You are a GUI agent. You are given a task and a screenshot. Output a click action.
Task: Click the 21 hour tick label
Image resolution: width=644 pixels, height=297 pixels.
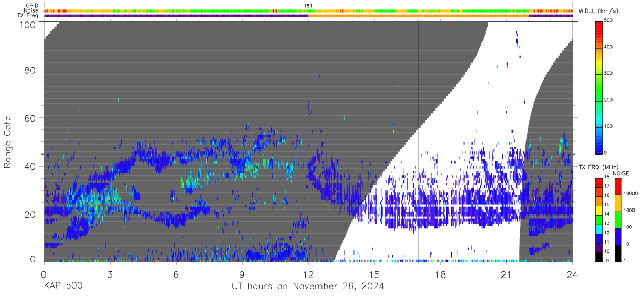coord(507,274)
